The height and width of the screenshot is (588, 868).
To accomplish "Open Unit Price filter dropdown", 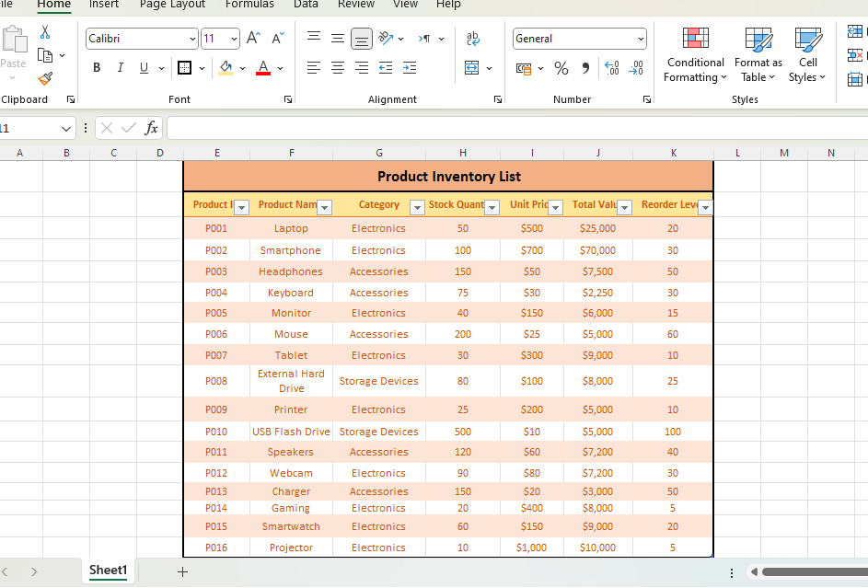I will point(555,207).
